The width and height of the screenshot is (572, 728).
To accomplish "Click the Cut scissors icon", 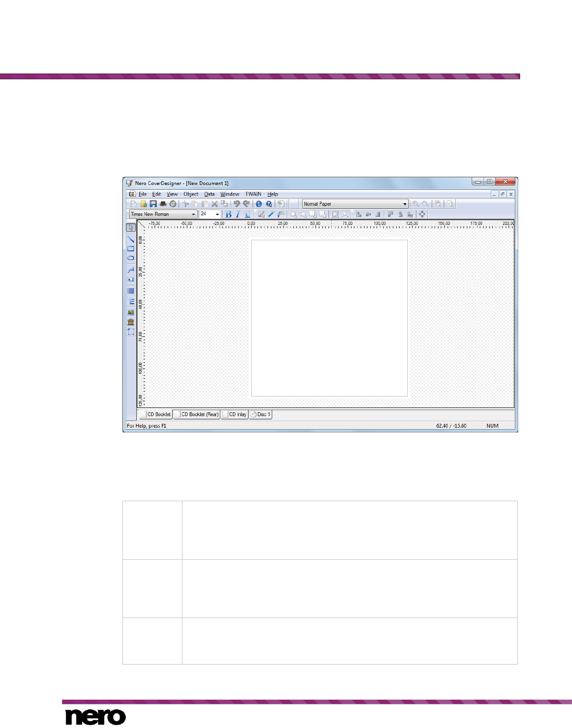I will (185, 204).
